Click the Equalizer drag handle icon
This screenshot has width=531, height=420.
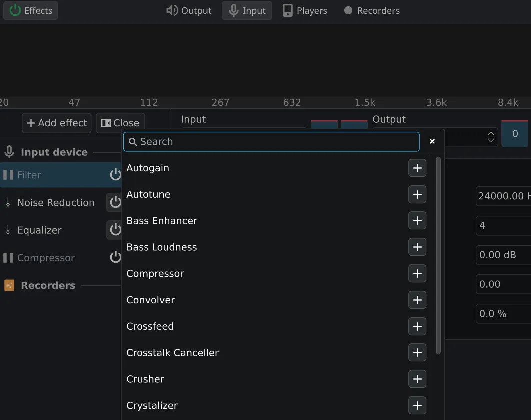pyautogui.click(x=8, y=230)
